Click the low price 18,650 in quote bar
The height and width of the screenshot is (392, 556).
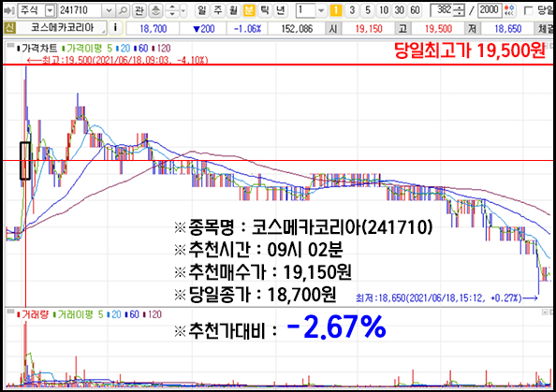507,28
